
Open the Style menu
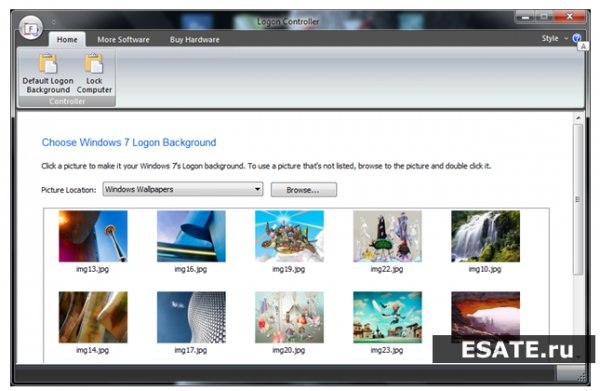(554, 38)
